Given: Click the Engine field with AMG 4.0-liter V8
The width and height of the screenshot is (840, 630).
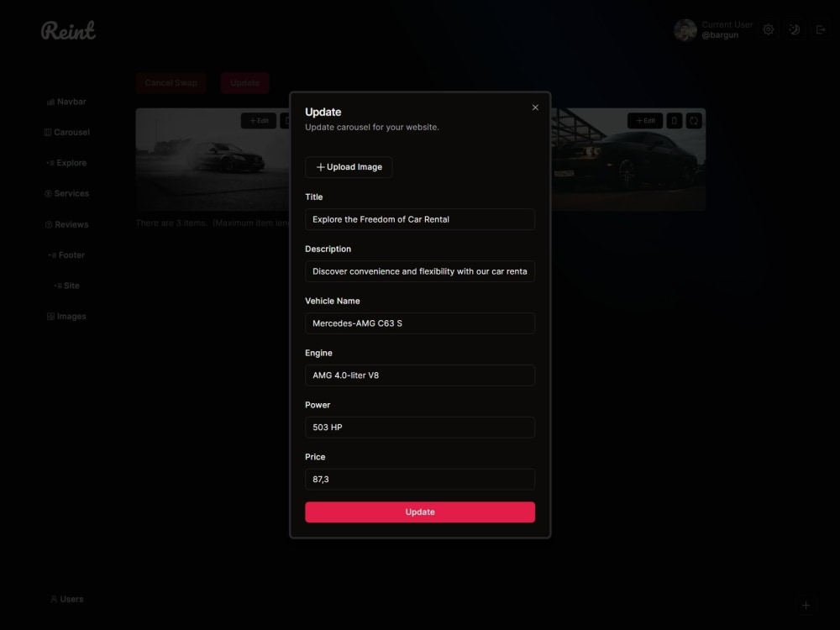Looking at the screenshot, I should 420,375.
